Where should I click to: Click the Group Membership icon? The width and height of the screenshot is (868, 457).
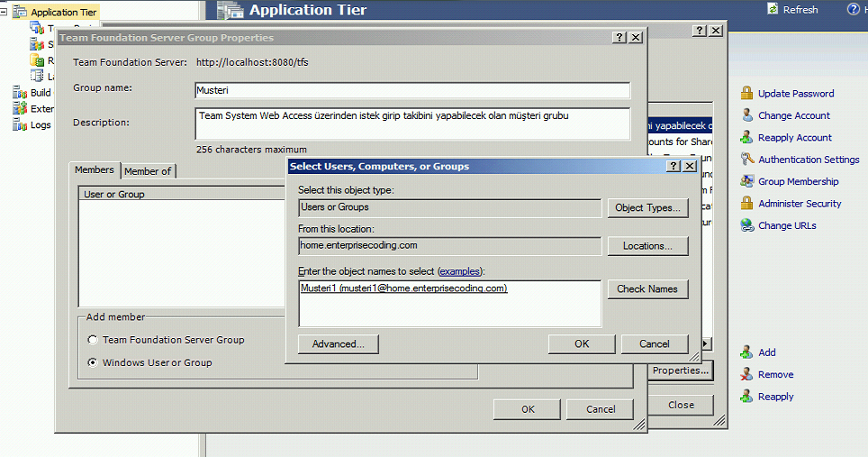point(746,181)
